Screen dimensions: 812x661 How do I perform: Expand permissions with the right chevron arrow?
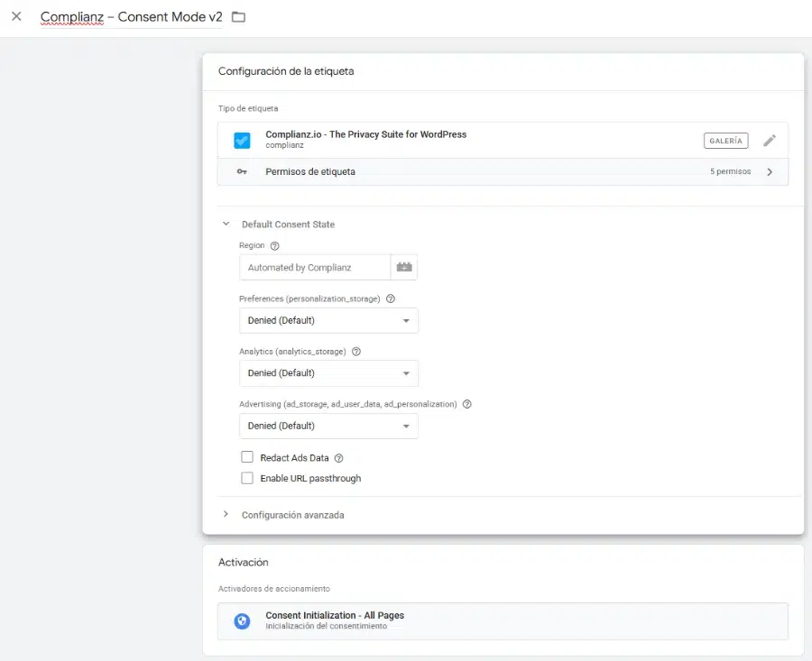coord(770,172)
